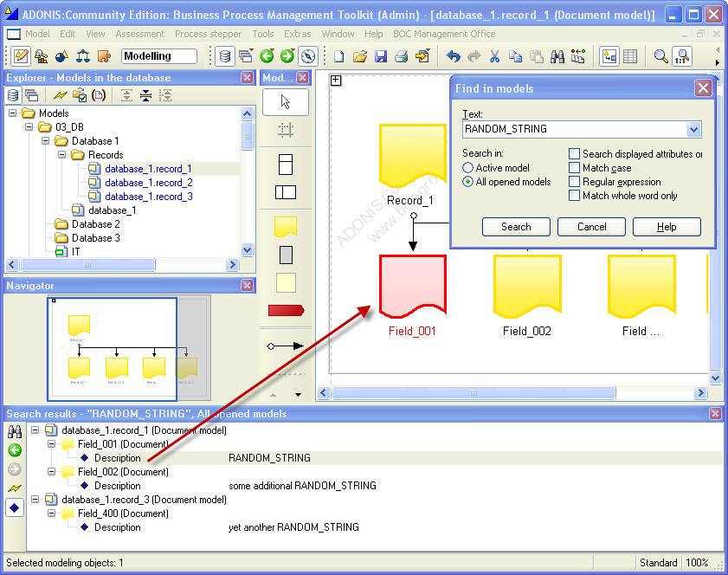This screenshot has height=575, width=728.
Task: Open the Analysis pie chart component
Action: click(61, 56)
